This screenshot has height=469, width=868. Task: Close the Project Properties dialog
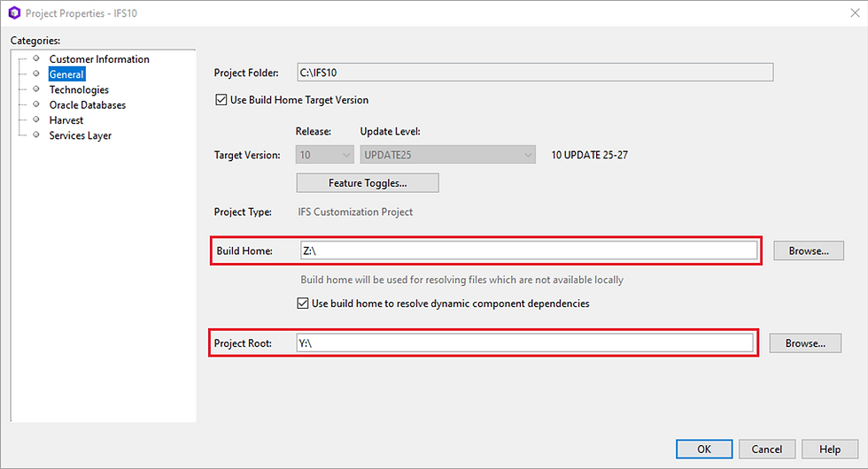tap(855, 12)
